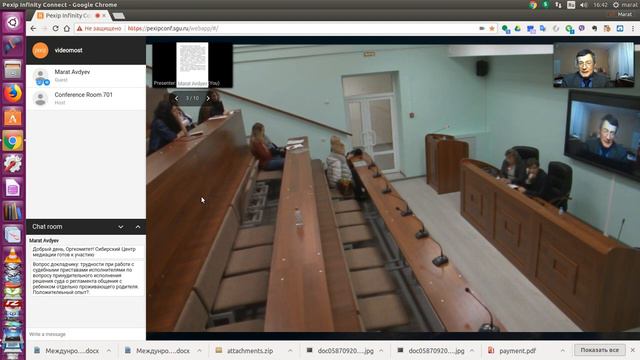Advance to the next presentation slide
Screen dimensions: 640x360
point(208,98)
